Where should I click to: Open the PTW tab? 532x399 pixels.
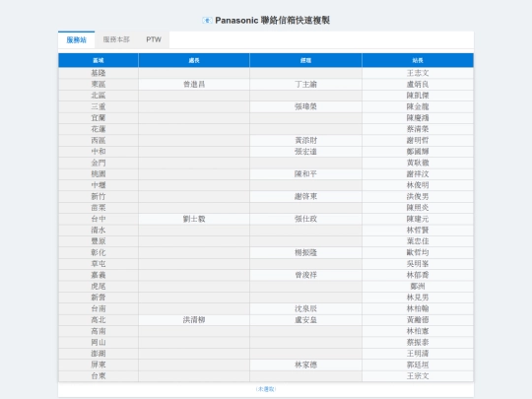click(x=154, y=39)
